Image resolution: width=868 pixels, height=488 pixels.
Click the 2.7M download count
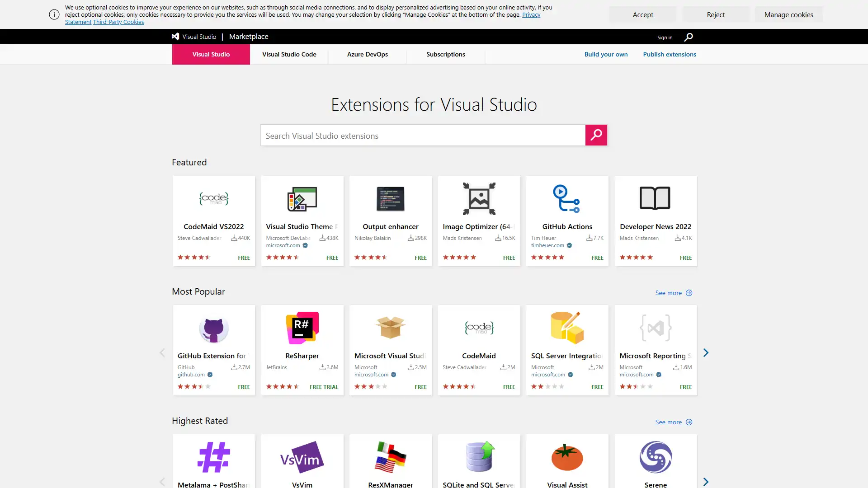point(241,367)
